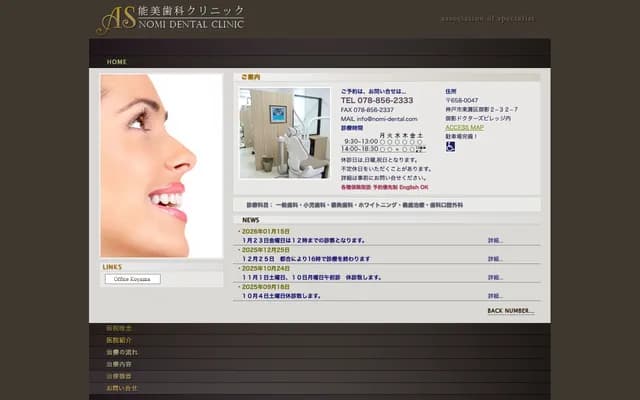Click the TEL 078-856-2333 phone number
This screenshot has height=400, width=640.
pyautogui.click(x=377, y=100)
